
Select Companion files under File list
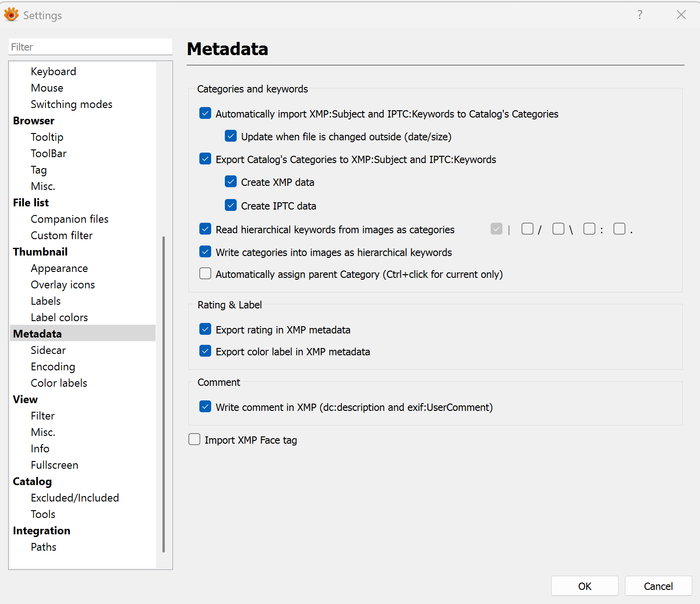click(x=69, y=219)
